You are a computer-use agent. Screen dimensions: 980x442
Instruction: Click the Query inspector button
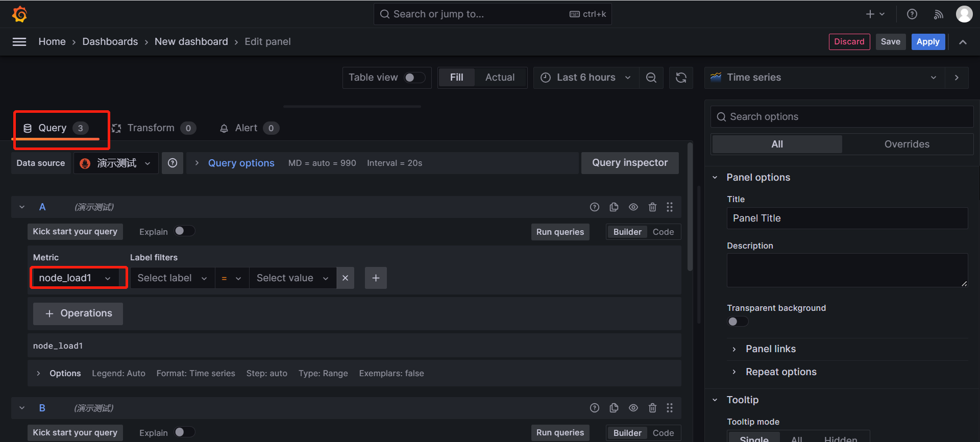pos(629,163)
